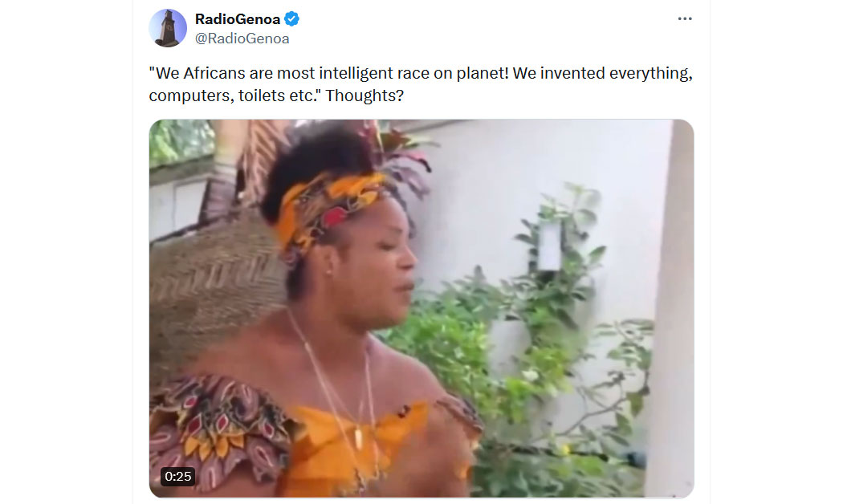The image size is (843, 504).
Task: Click the wall-mounted lamp in the video
Action: 549,246
